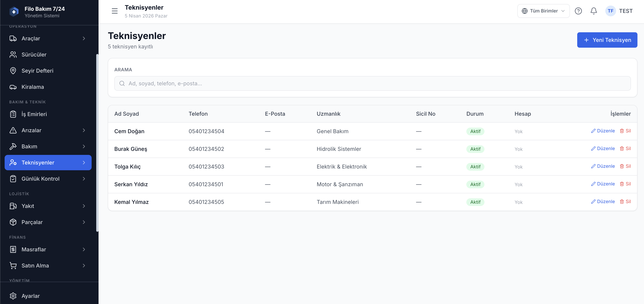The image size is (644, 304).
Task: Click Sil for Serkan Yıldız
Action: click(x=625, y=184)
